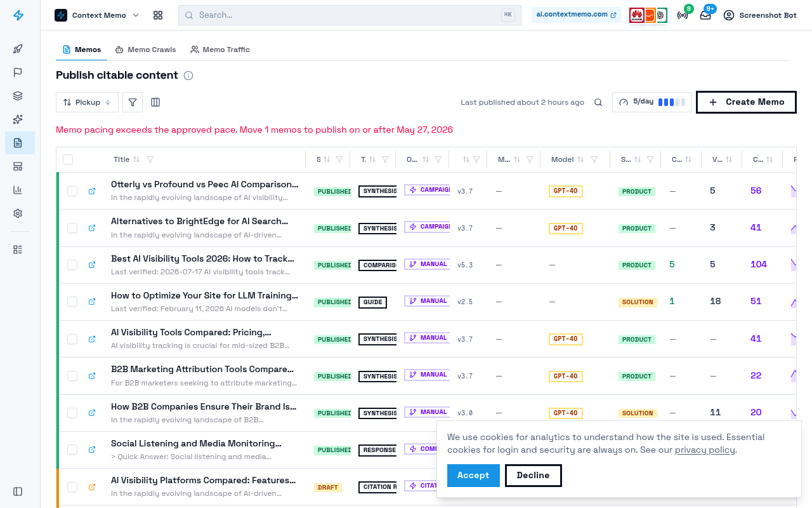Viewport: 812px width, 508px height.
Task: Check the Social Listening and Media Monitoring checkbox
Action: tap(72, 450)
